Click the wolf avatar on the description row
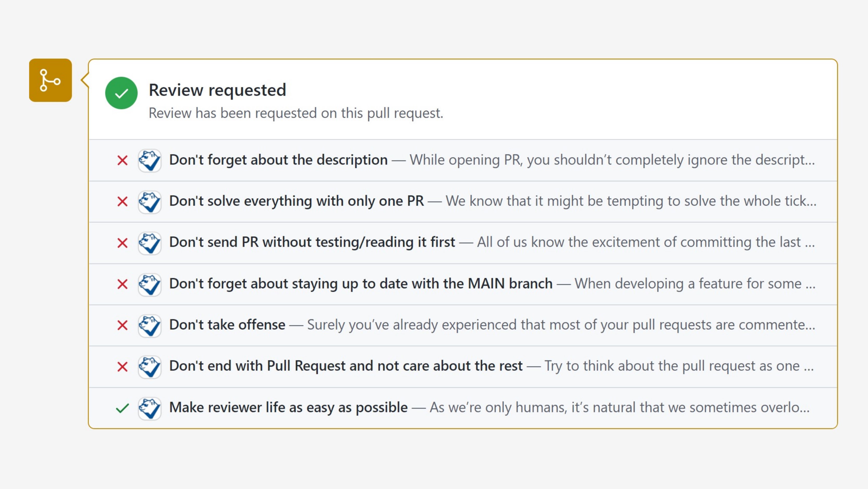Screen dimensions: 868x489 150,160
